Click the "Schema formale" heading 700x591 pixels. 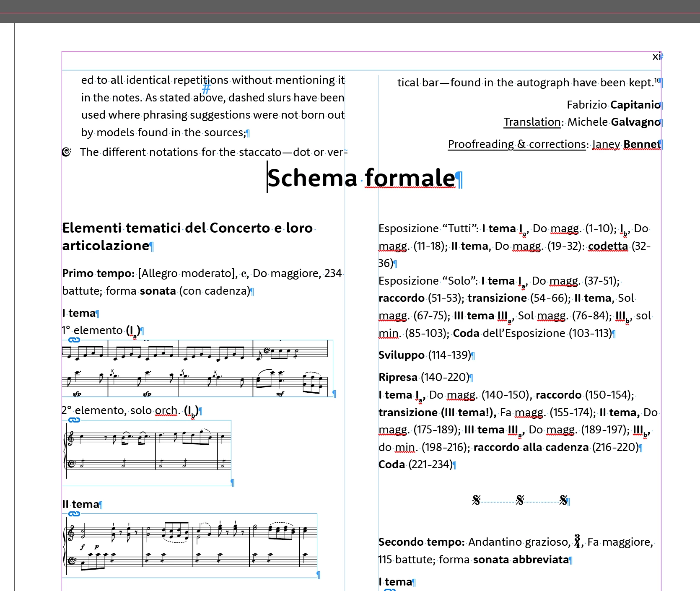click(x=361, y=178)
